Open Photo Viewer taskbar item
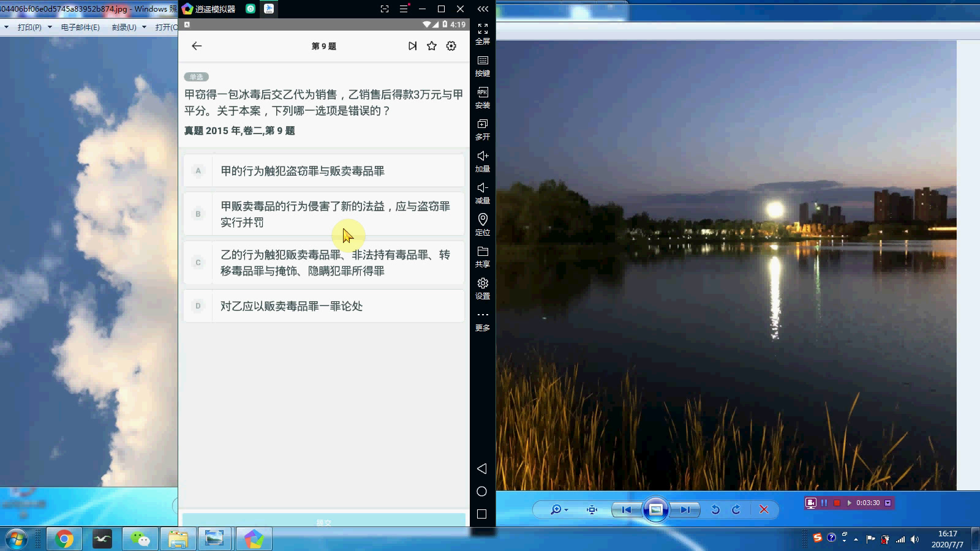The image size is (980, 551). point(214,539)
